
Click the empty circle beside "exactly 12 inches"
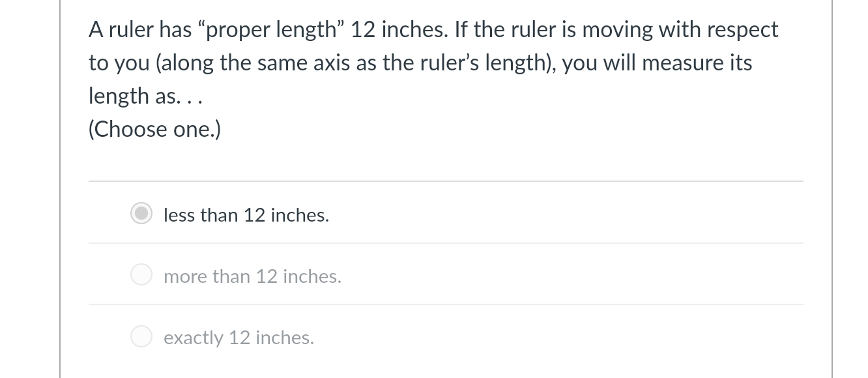click(x=141, y=336)
